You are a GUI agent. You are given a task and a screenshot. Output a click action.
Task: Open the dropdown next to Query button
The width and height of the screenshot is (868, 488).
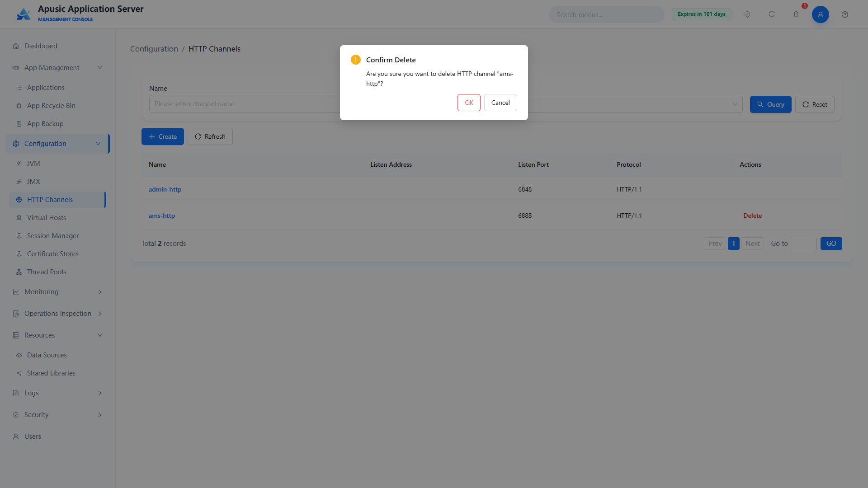coord(635,104)
